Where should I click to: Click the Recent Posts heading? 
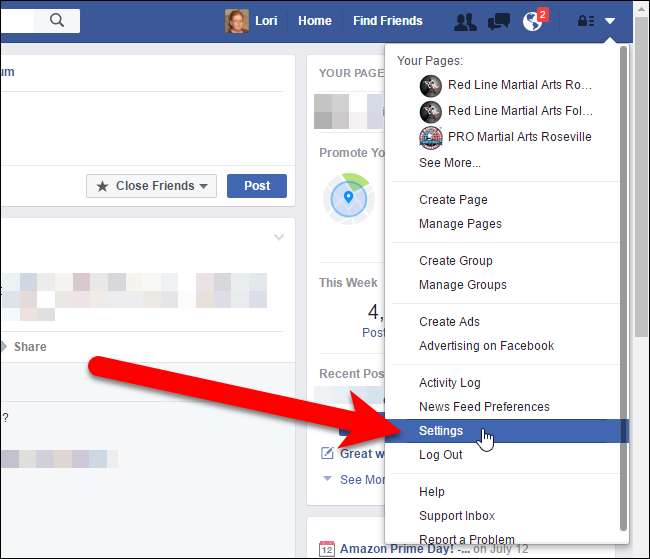pos(352,374)
